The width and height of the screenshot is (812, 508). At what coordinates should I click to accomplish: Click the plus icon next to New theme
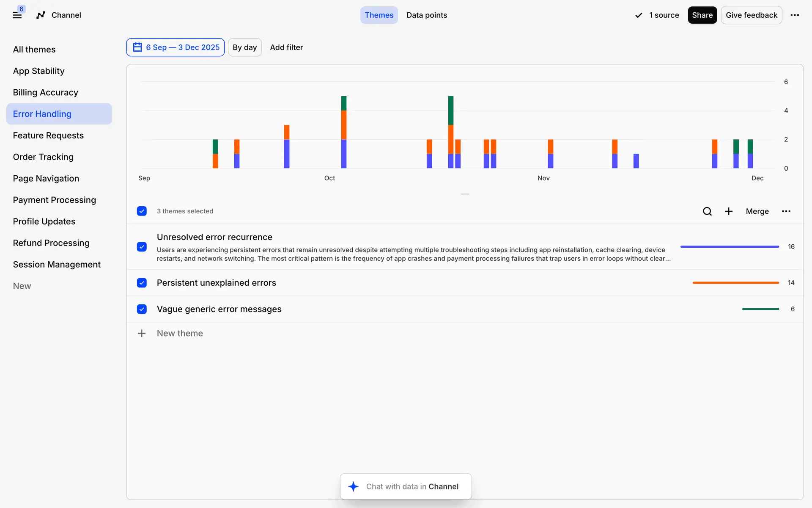(142, 333)
